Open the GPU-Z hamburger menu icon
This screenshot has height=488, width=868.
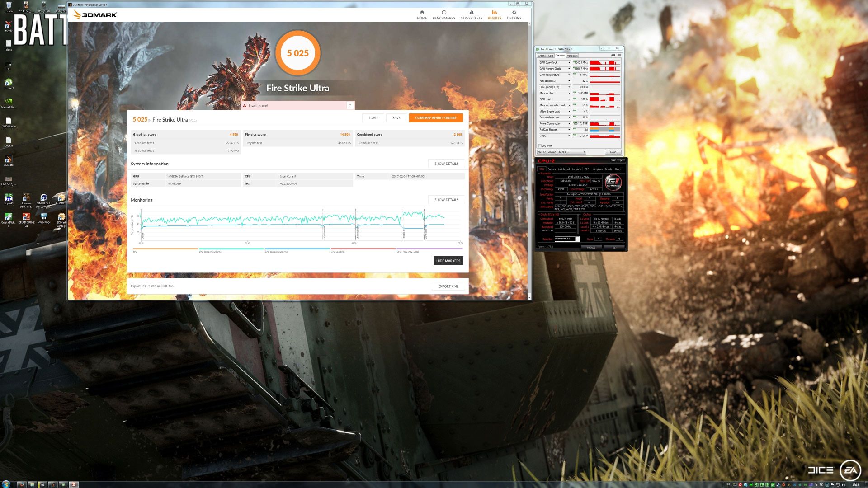tap(619, 56)
